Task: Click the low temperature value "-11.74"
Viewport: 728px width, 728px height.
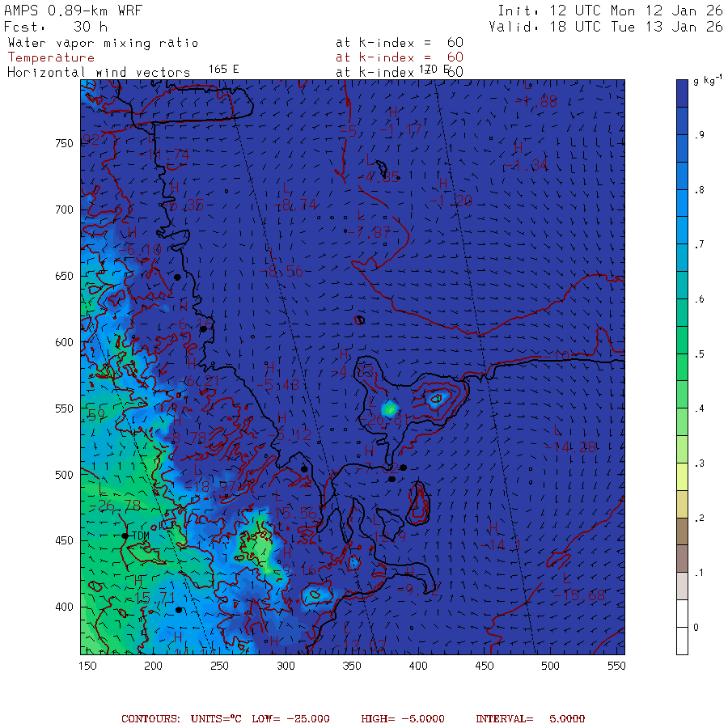Action: (x=164, y=154)
